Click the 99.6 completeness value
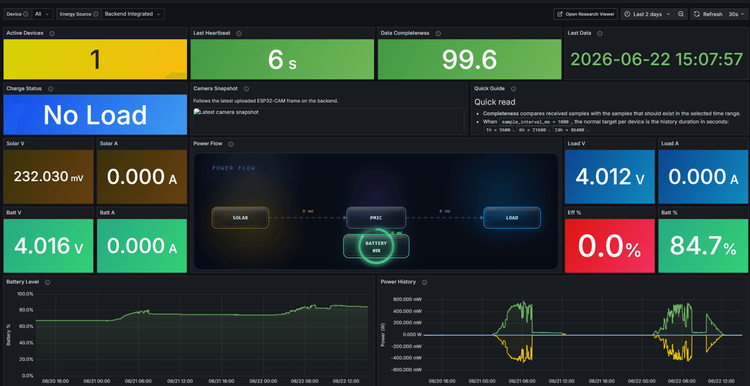The height and width of the screenshot is (386, 750). [470, 60]
